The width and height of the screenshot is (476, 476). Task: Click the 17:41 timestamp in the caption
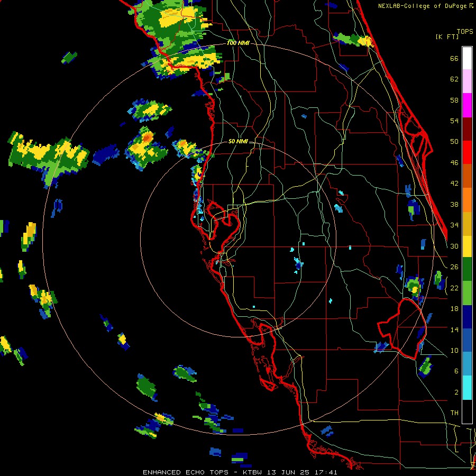tap(327, 472)
